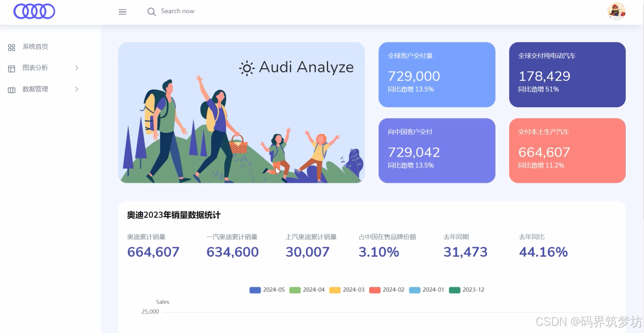Click the 3.10% brand share value
This screenshot has height=333, width=644.
379,252
